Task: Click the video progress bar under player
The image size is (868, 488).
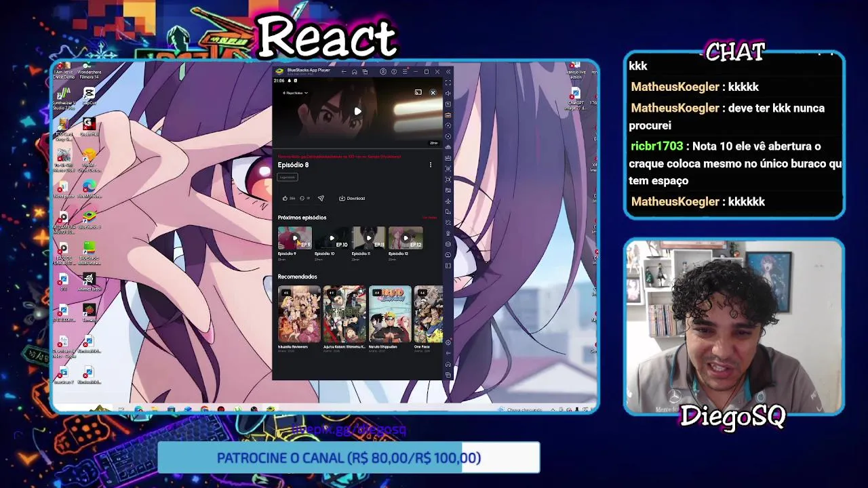Action: point(357,148)
